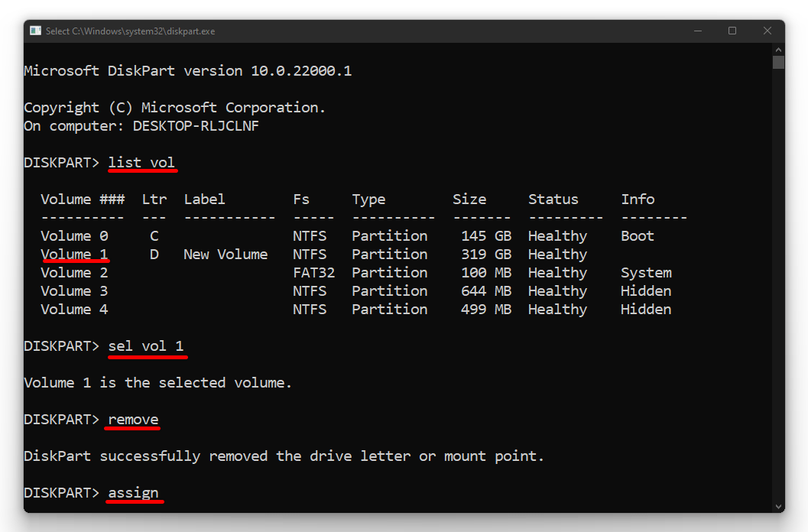Image resolution: width=808 pixels, height=532 pixels.
Task: Maximize the diskpart console window
Action: 732,31
